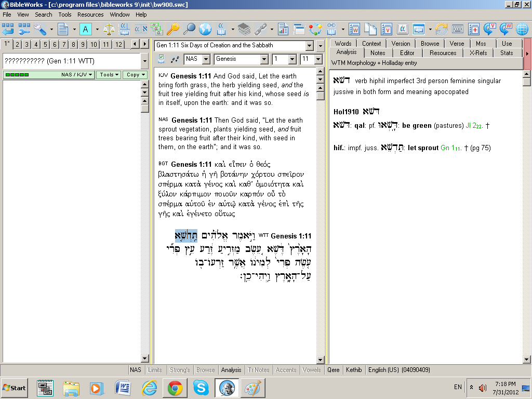Viewport: 532px width, 399px height.
Task: Click the green search progress indicator bar
Action: point(17,75)
